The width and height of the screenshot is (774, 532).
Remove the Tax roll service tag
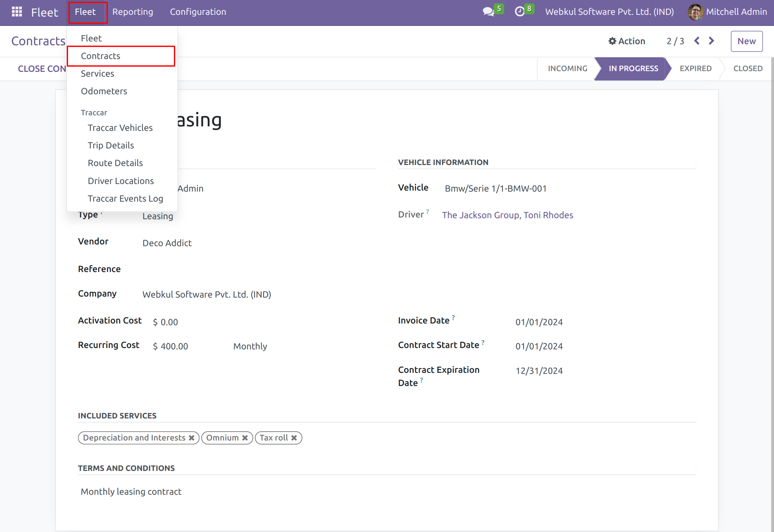coord(294,438)
